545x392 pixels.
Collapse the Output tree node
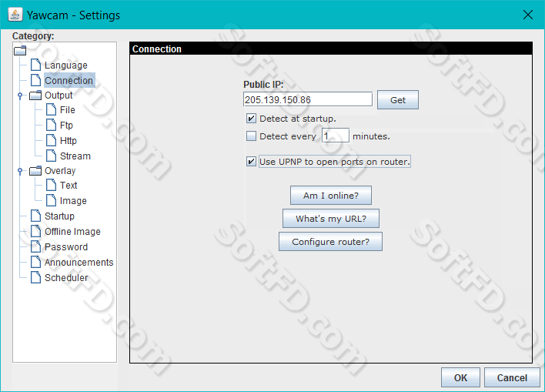pyautogui.click(x=20, y=95)
